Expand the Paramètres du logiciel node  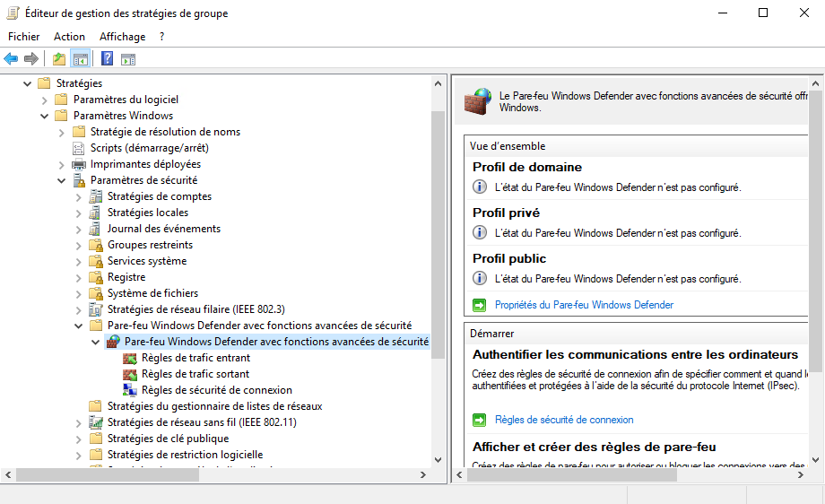pyautogui.click(x=44, y=100)
